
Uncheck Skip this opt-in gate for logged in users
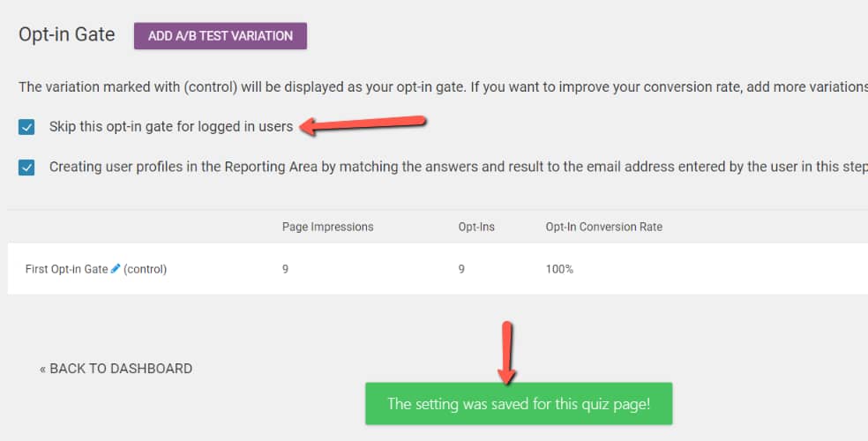point(26,127)
